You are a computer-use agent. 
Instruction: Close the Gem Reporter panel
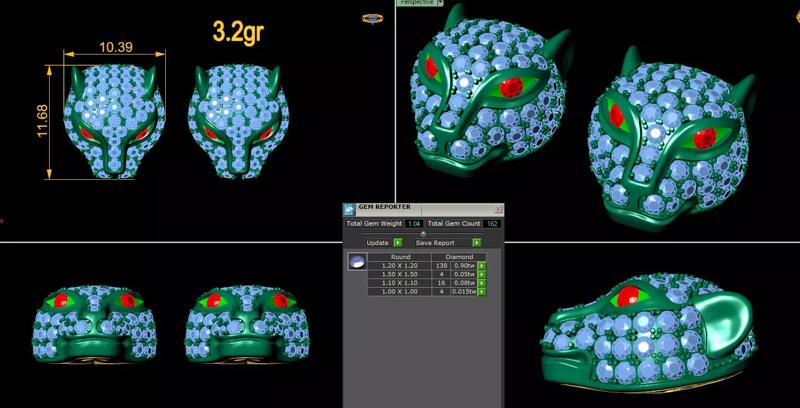498,209
